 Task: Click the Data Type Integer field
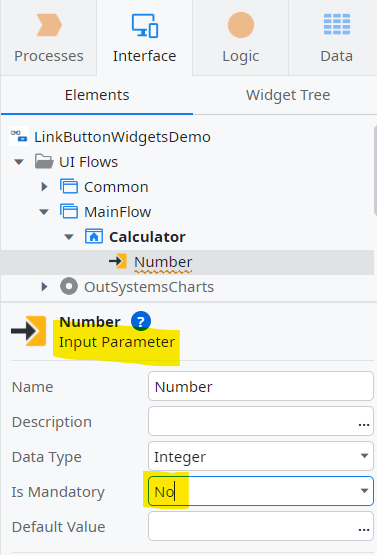point(261,456)
